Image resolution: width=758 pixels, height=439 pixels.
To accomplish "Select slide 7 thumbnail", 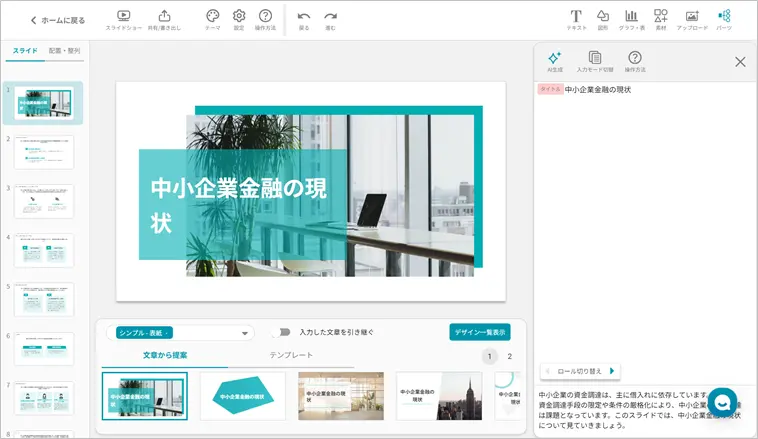I will pos(44,398).
